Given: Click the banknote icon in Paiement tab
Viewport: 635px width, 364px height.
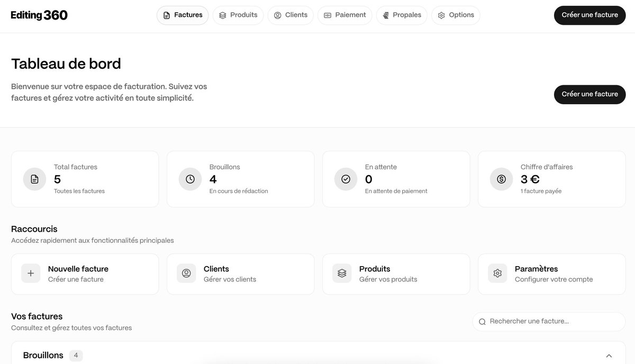Looking at the screenshot, I should coord(328,15).
